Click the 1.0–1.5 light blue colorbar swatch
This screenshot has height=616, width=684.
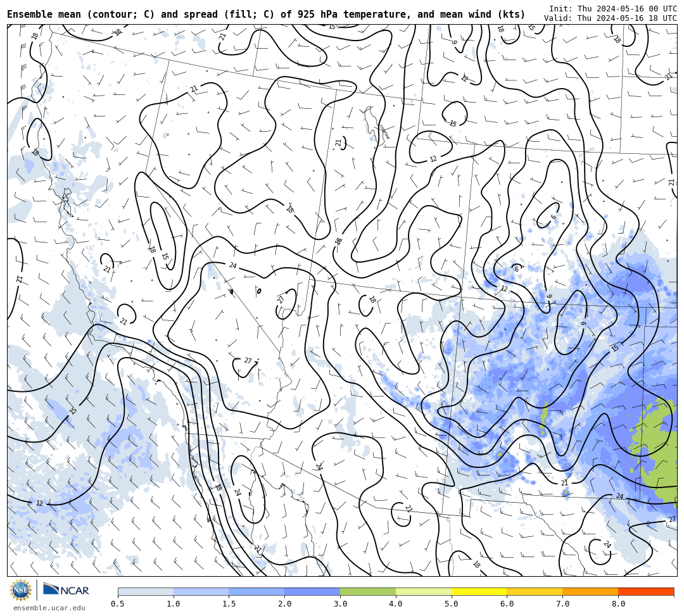(201, 591)
